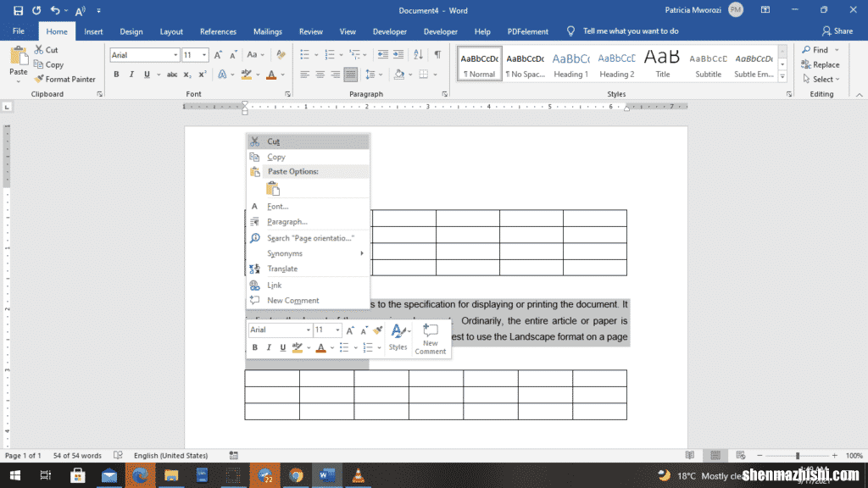Apply Heading 1 style
The width and height of the screenshot is (868, 488).
coord(570,64)
